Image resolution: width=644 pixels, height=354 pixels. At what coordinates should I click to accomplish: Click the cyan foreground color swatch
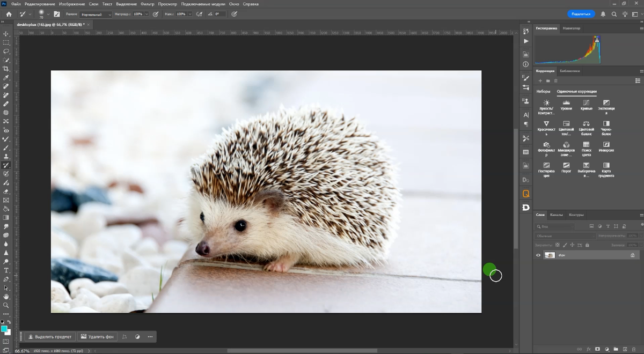click(x=4, y=328)
